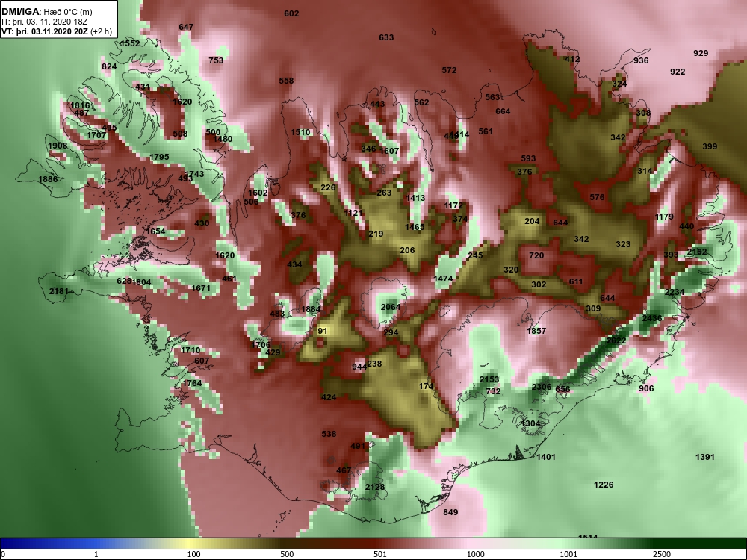Click the legend label "100"

click(x=193, y=554)
